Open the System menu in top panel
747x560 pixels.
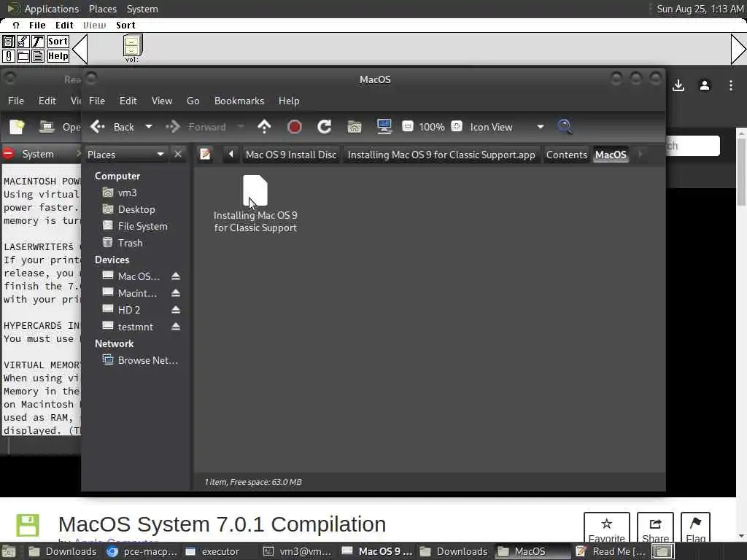(x=142, y=9)
